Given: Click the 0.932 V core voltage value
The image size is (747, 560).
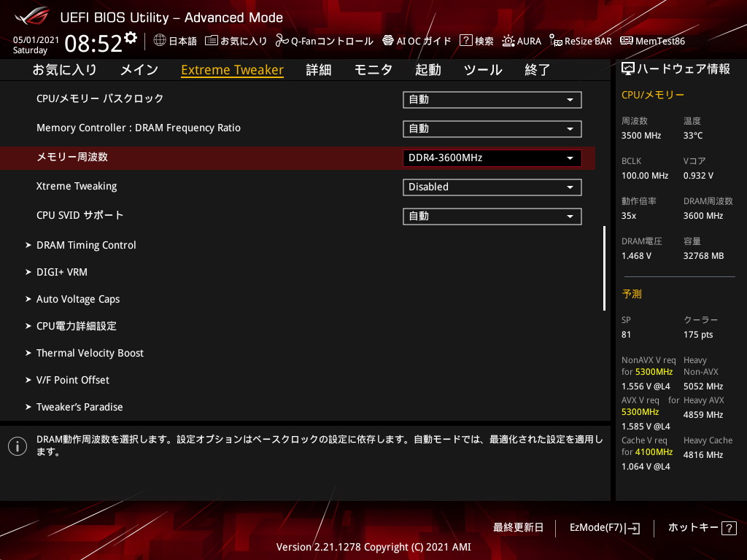Looking at the screenshot, I should click(x=698, y=176).
